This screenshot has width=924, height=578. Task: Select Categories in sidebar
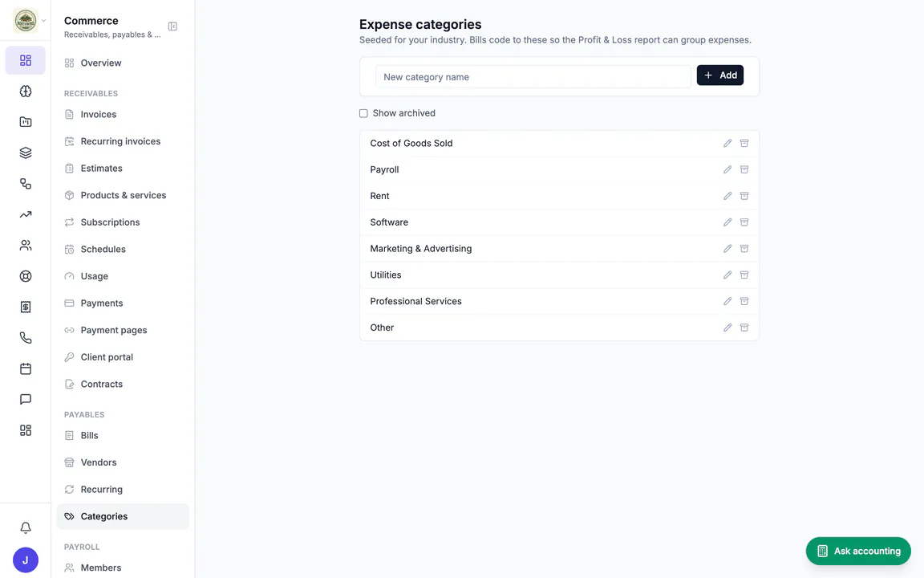(123, 517)
